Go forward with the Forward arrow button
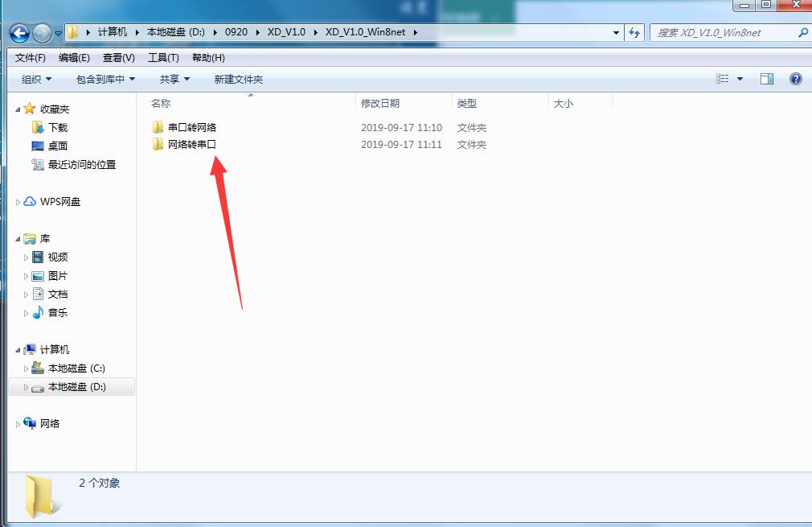This screenshot has height=527, width=812. [x=42, y=34]
